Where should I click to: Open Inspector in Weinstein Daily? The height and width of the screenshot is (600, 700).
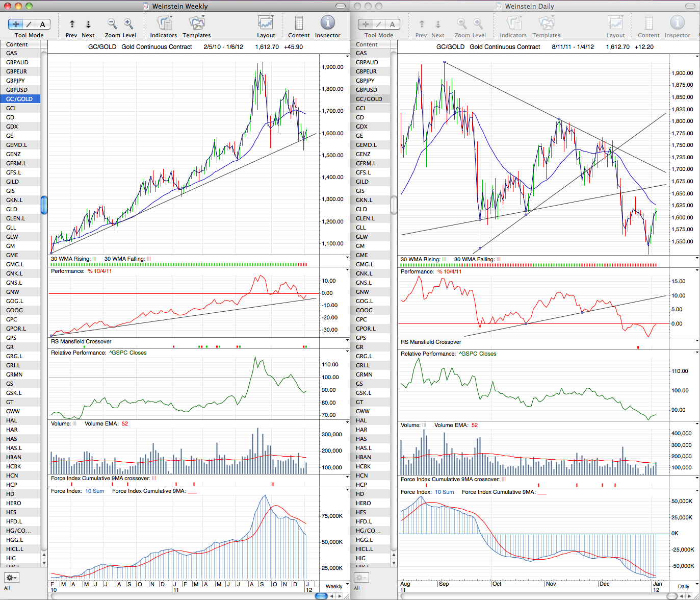coord(677,22)
